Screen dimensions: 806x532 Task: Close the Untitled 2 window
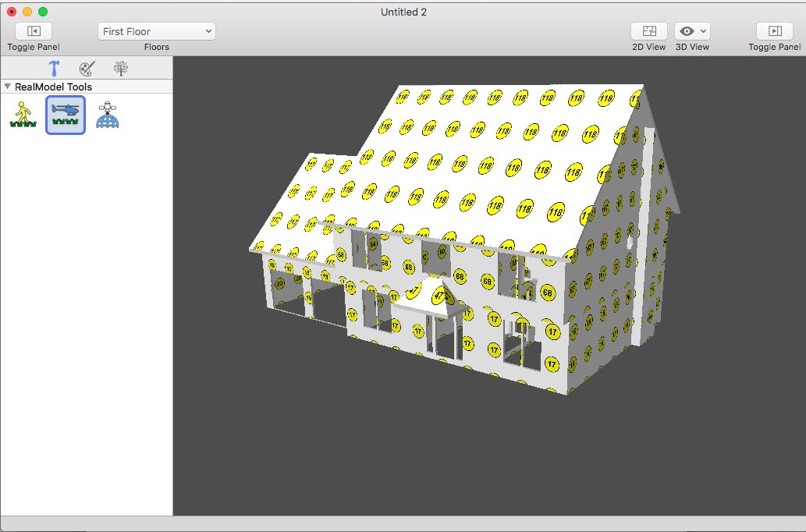tap(12, 12)
